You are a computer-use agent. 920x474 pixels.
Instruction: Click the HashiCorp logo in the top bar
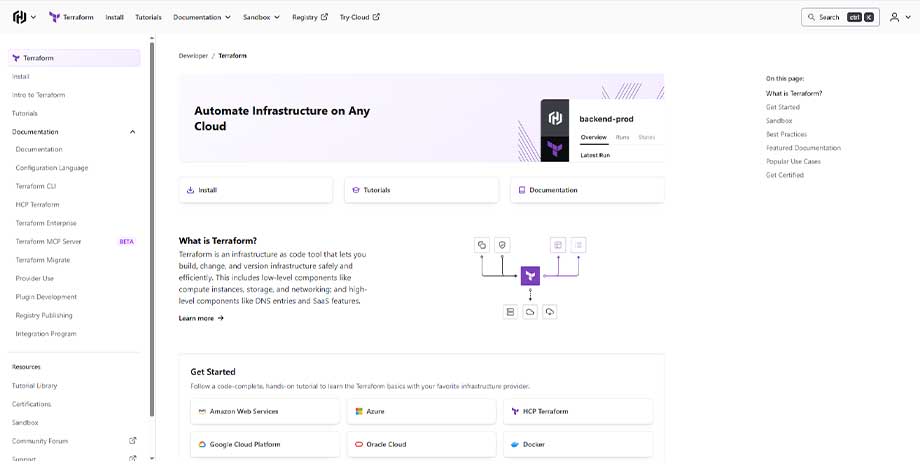coord(19,17)
